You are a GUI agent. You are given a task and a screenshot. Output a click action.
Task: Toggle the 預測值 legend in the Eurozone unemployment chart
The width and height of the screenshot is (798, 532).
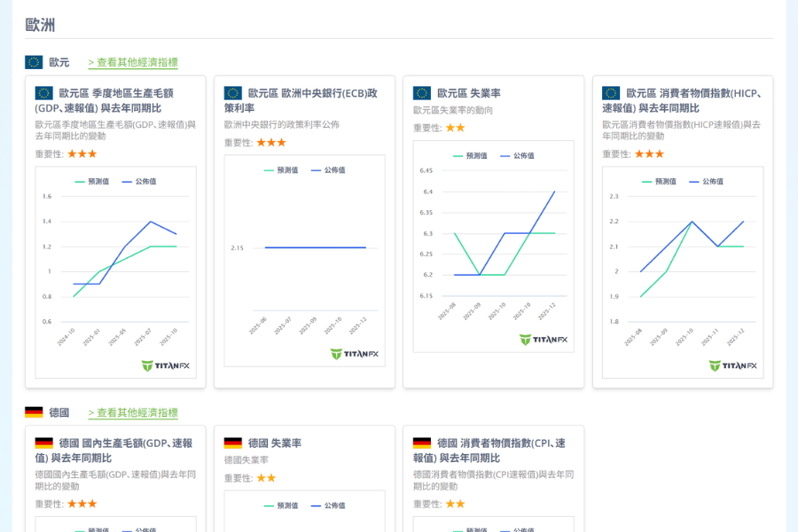tap(470, 155)
